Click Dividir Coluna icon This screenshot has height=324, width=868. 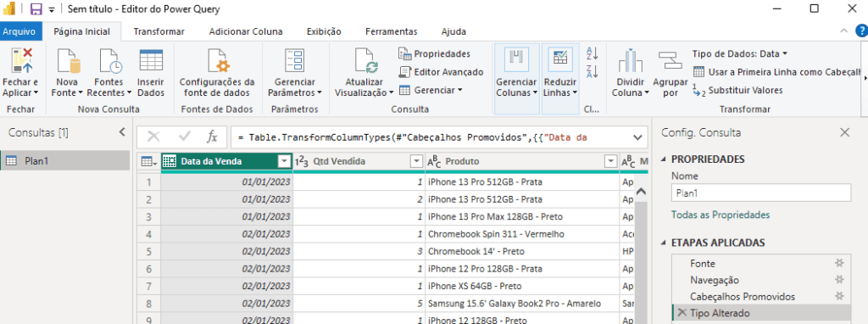pos(630,61)
